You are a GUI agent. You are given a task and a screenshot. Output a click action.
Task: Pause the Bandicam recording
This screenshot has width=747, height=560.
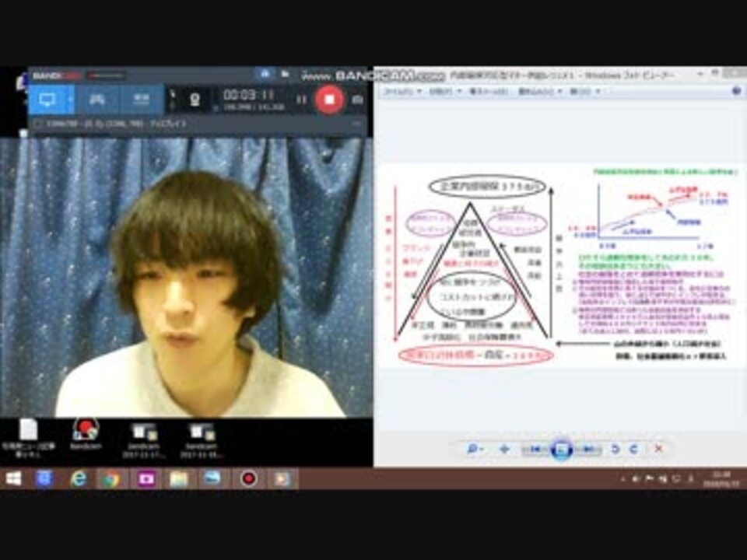pos(301,100)
